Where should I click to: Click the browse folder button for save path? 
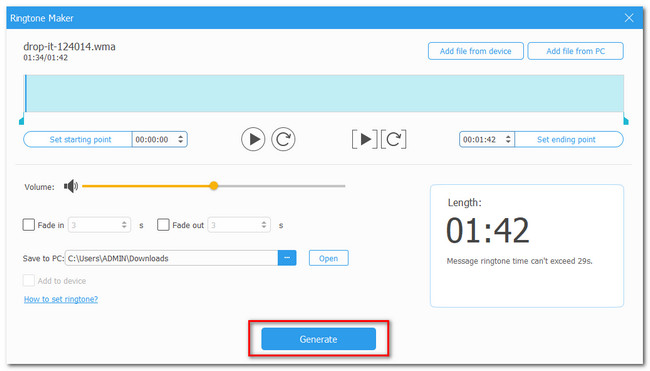click(x=287, y=258)
